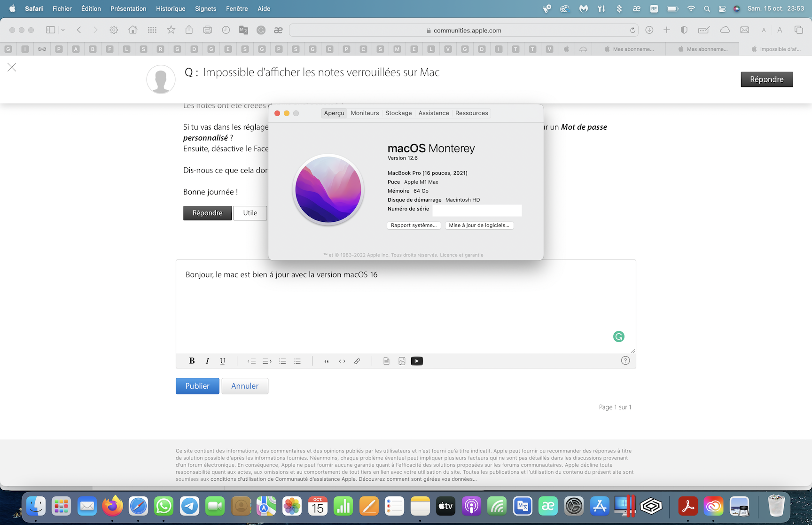Switch to the Impossible d'af... tab
This screenshot has height=525, width=812.
click(x=775, y=49)
